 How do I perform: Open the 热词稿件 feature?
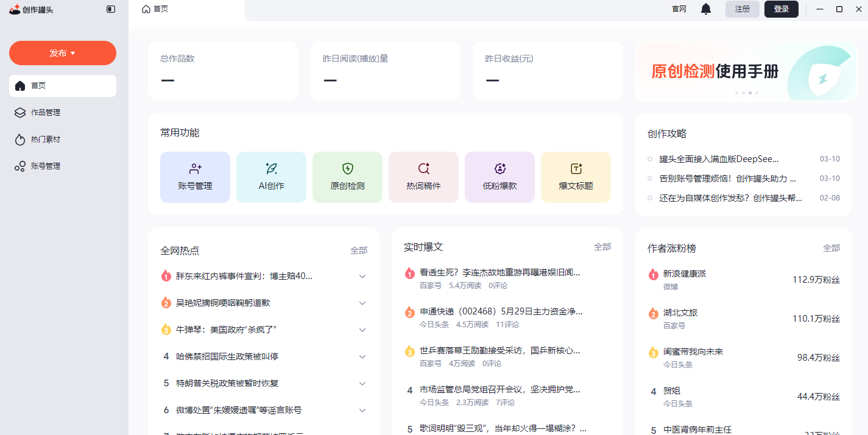tap(423, 177)
